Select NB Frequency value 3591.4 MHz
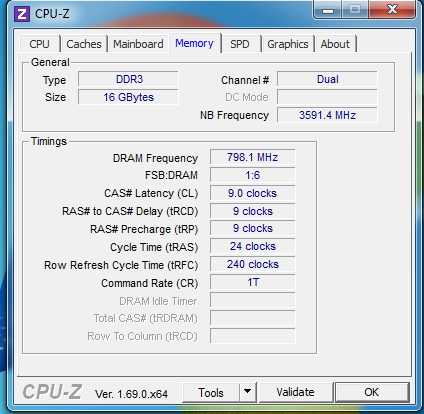 click(x=327, y=115)
